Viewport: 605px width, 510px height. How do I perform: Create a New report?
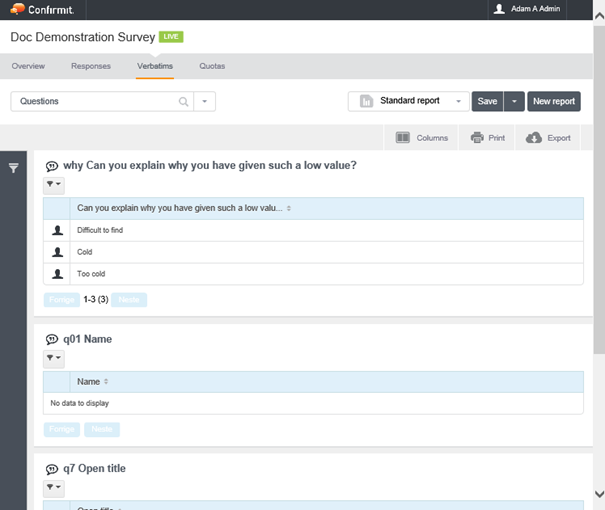(x=554, y=101)
